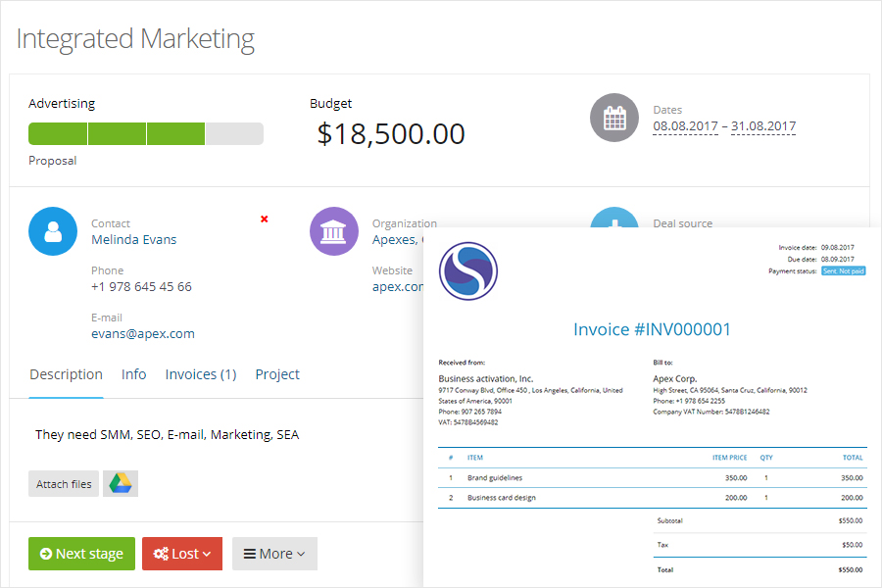Select the Description tab
Image resolution: width=882 pixels, height=588 pixels.
[66, 374]
